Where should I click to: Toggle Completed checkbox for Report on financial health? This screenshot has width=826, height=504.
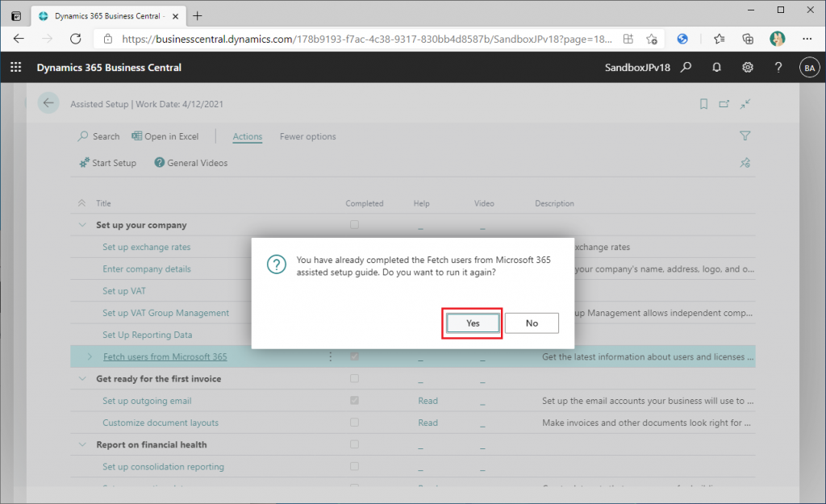coord(355,444)
